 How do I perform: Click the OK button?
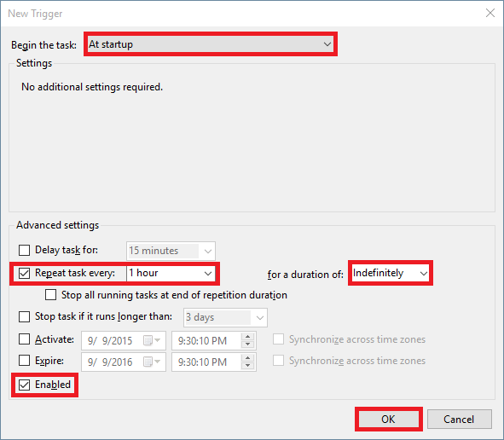pyautogui.click(x=389, y=420)
